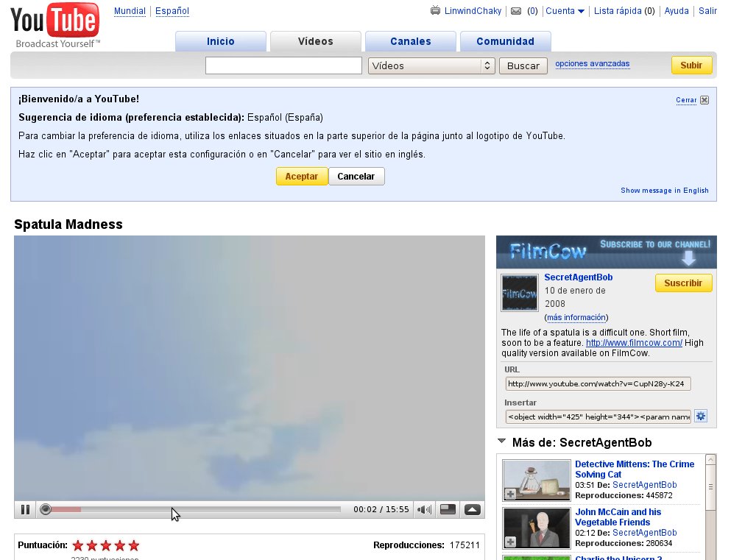This screenshot has height=560, width=731.
Task: Open the TV icon beside LinwindChaky
Action: click(x=435, y=10)
